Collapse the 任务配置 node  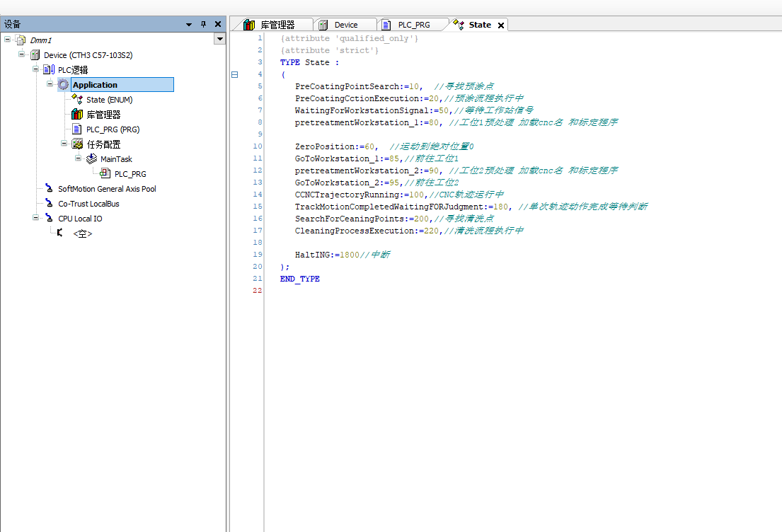coord(64,143)
